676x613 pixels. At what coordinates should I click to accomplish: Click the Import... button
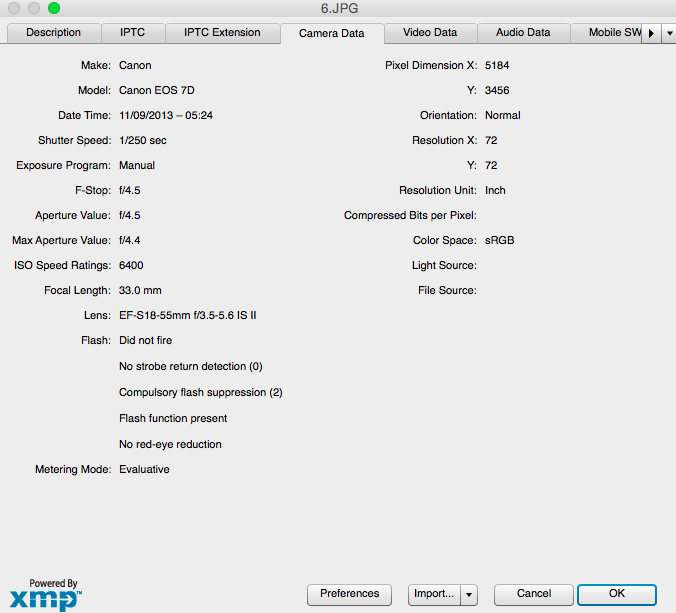[434, 594]
